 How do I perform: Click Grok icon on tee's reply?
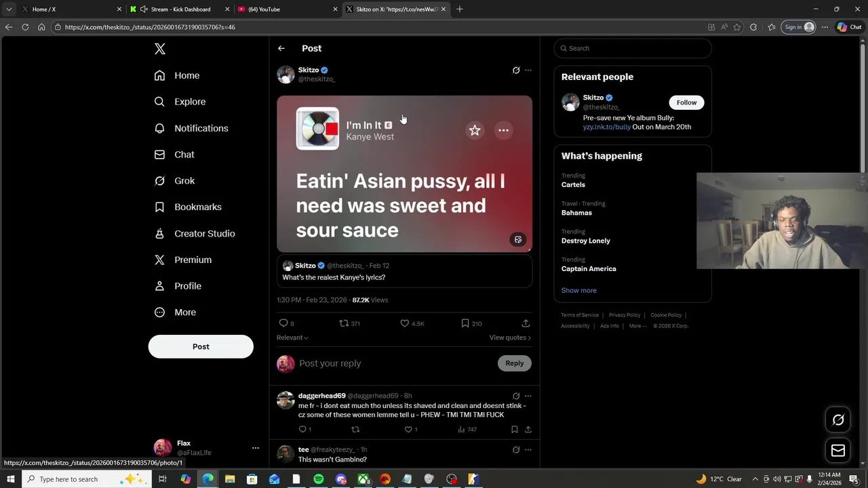(516, 450)
